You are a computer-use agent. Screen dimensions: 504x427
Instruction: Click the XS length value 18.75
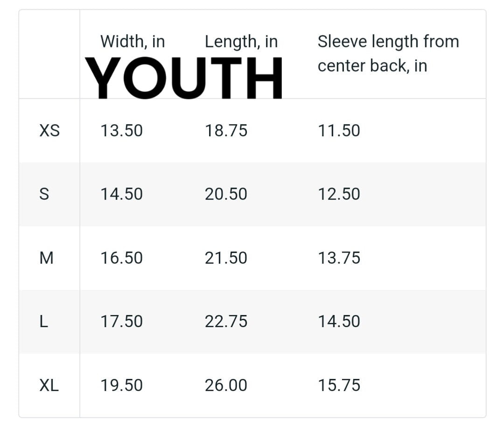[x=226, y=131]
